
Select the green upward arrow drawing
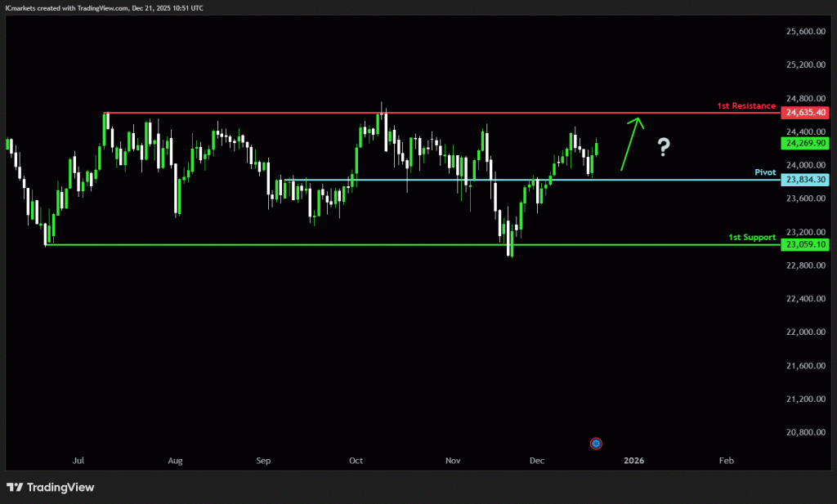(631, 143)
